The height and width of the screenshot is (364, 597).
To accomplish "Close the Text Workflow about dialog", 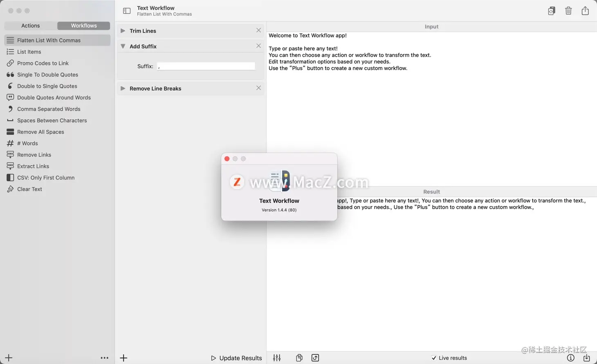I will (227, 159).
